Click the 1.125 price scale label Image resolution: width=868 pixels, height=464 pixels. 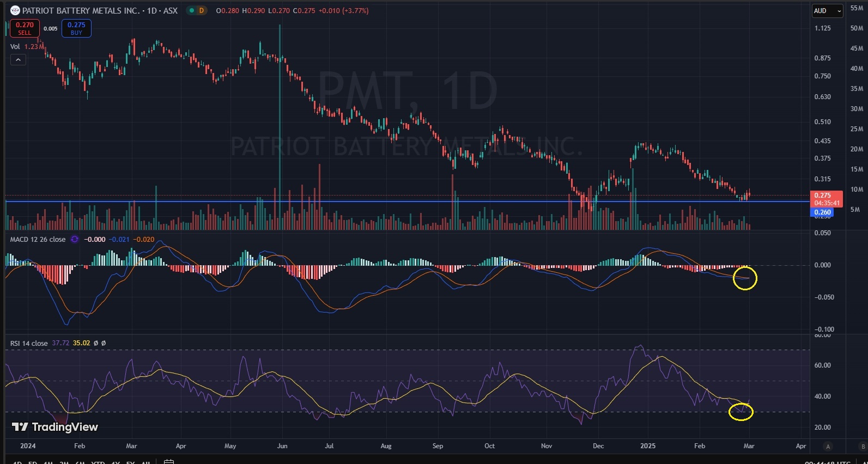tap(823, 28)
